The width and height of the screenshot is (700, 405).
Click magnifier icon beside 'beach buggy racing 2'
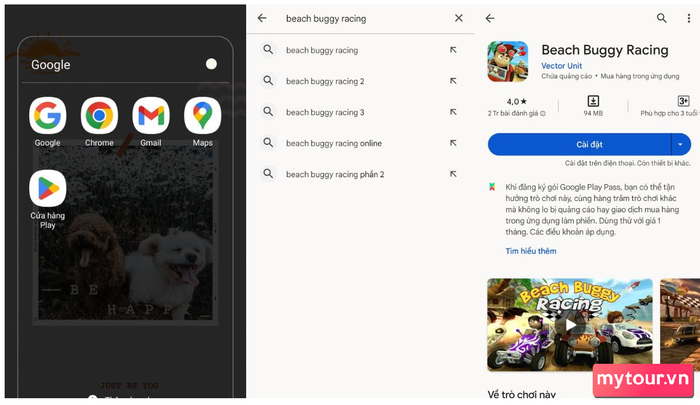pyautogui.click(x=268, y=81)
